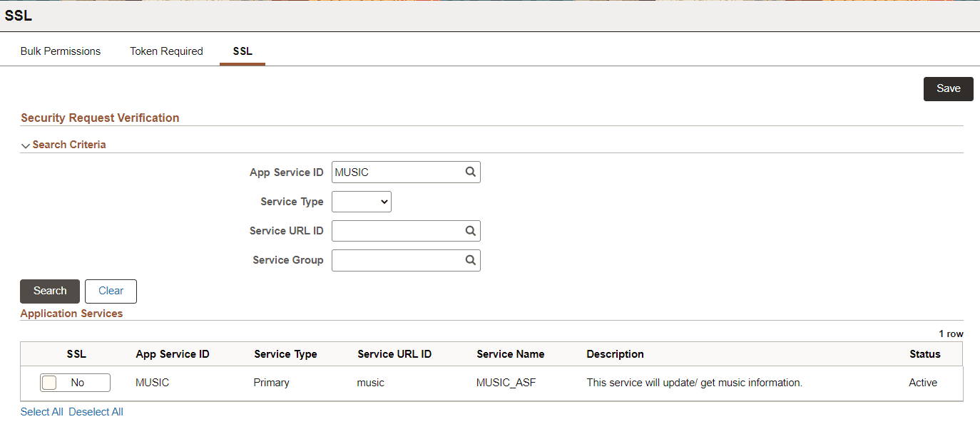The width and height of the screenshot is (980, 424).
Task: Switch to the Bulk Permissions tab
Action: pyautogui.click(x=60, y=51)
